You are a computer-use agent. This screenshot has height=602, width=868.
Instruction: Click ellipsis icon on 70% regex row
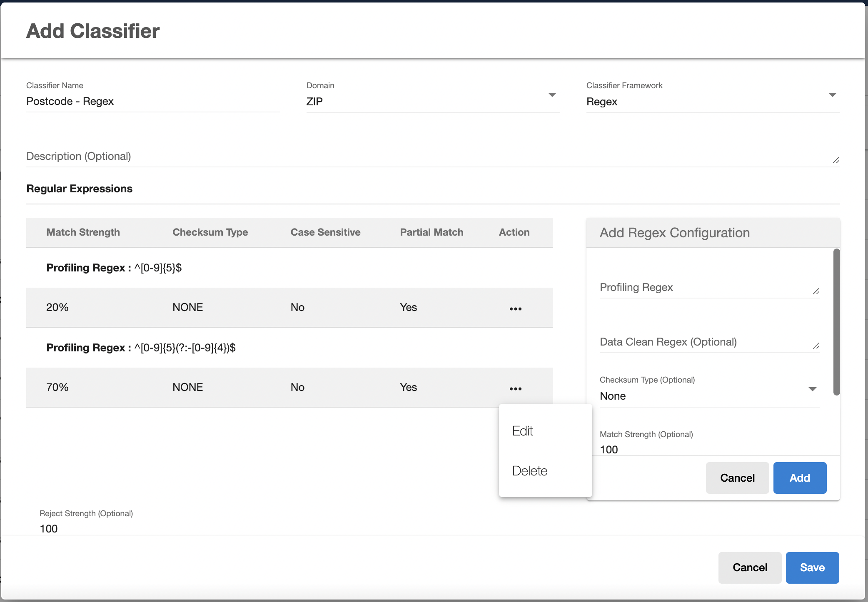coord(515,388)
